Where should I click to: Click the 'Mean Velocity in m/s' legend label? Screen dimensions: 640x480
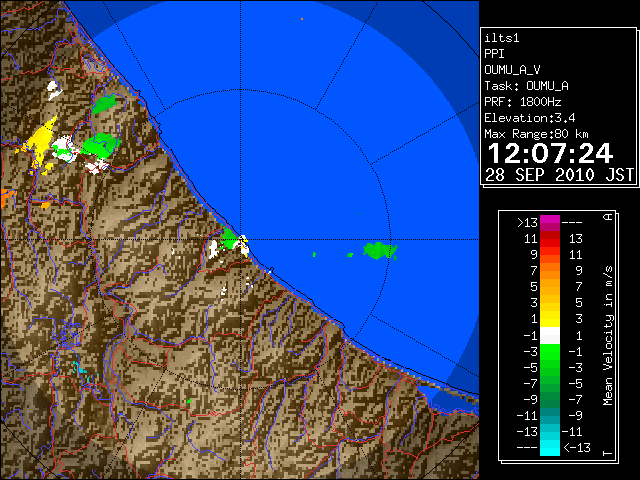tap(608, 336)
